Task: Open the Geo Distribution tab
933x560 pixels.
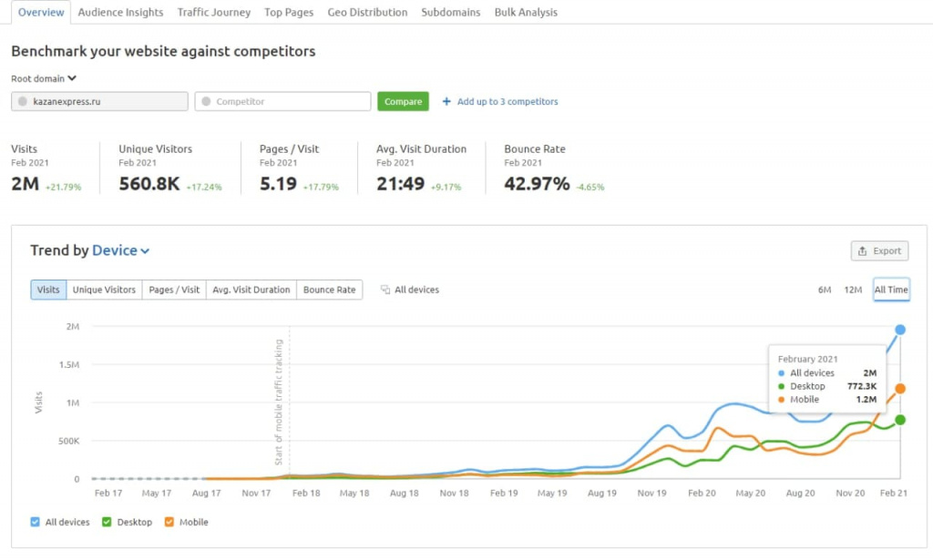Action: (368, 13)
